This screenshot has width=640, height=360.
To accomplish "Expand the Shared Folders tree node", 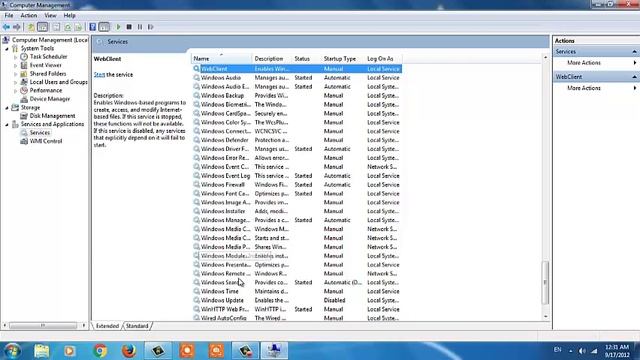I will [16, 74].
